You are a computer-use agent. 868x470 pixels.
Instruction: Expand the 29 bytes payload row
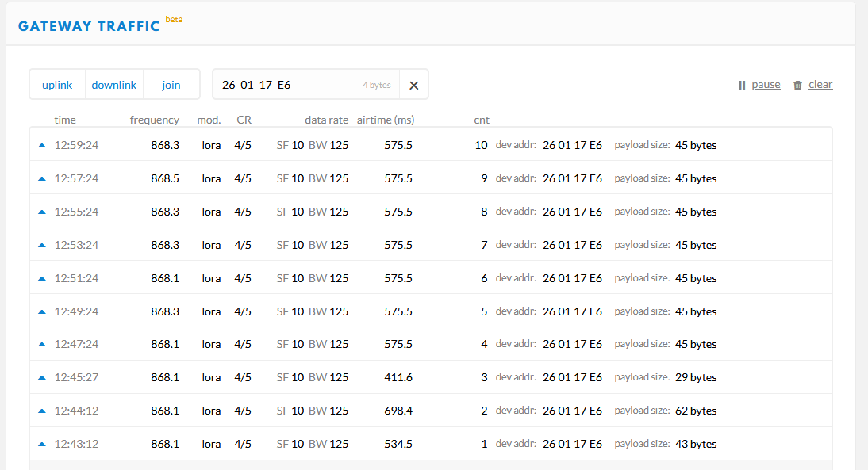point(431,377)
